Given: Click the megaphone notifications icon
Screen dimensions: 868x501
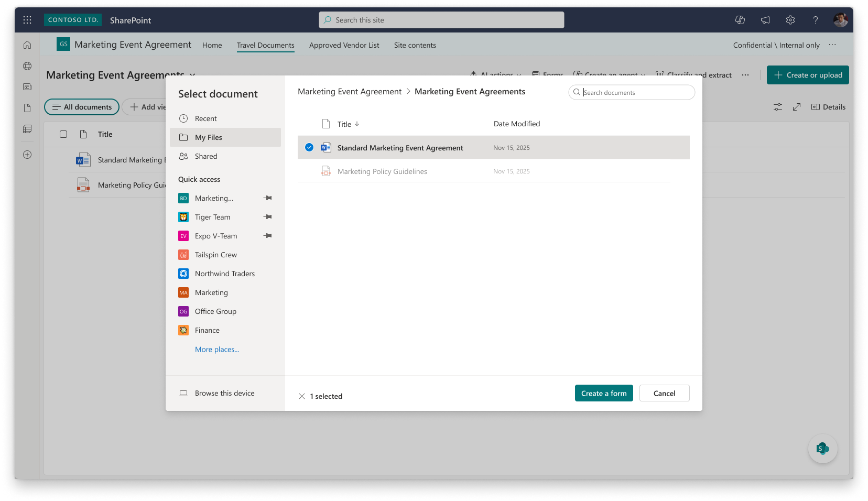Looking at the screenshot, I should coord(765,20).
